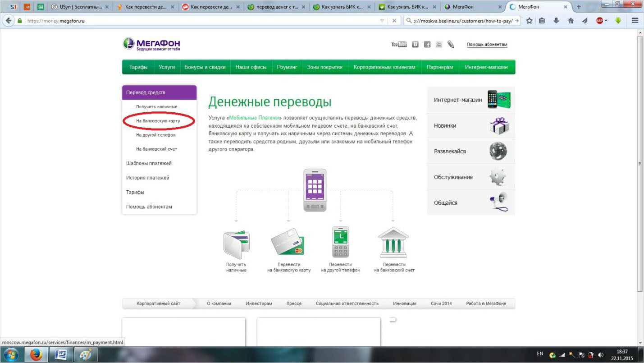644x363 pixels.
Task: Go to Firefox home page icon
Action: point(571,21)
